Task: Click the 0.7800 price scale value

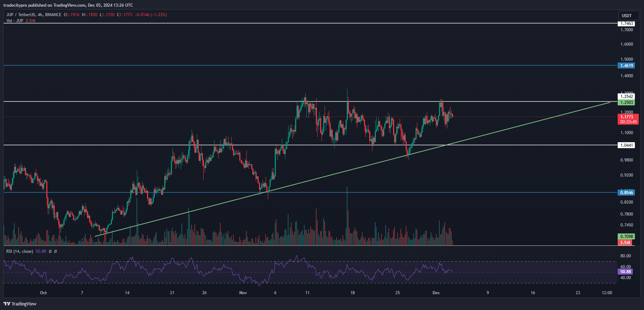Action: coord(627,214)
